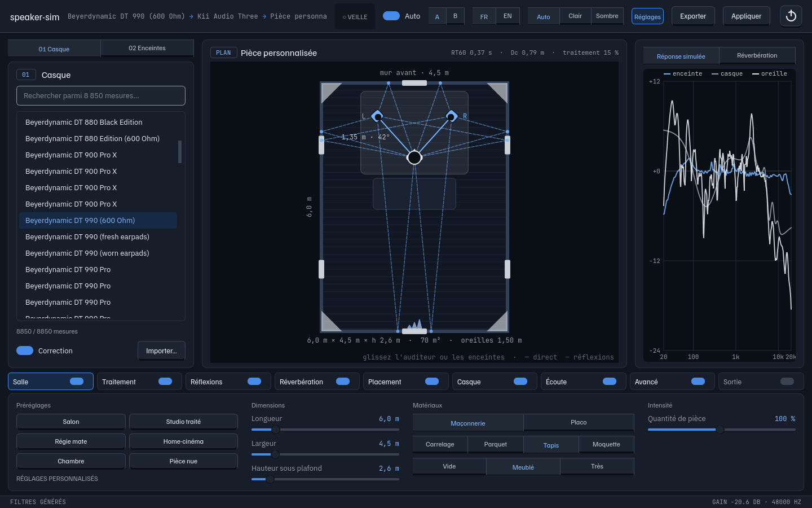The width and height of the screenshot is (812, 508).
Task: Select the left speaker icon in plan
Action: tap(377, 116)
